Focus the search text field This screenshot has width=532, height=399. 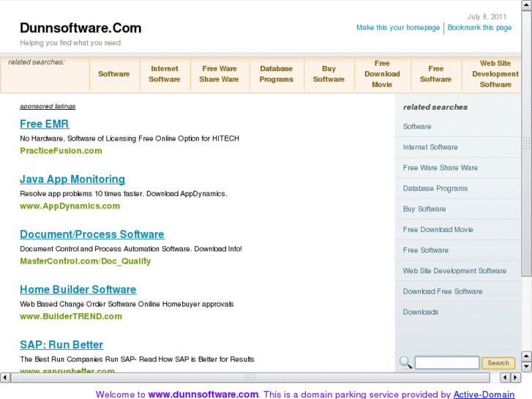click(x=447, y=362)
